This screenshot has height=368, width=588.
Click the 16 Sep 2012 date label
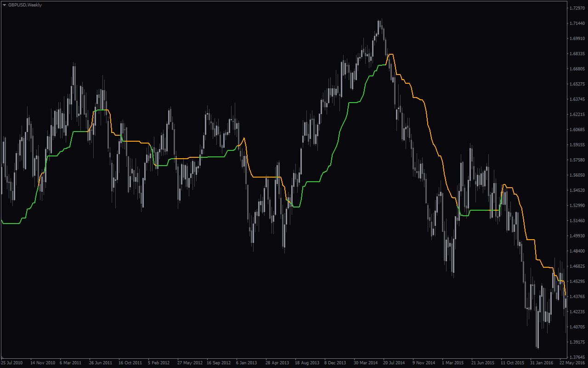219,363
